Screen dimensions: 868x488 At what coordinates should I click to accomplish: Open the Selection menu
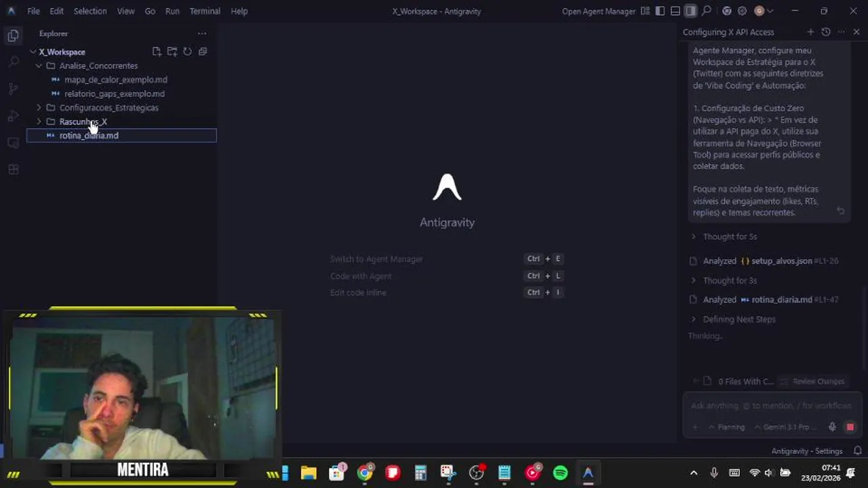(x=90, y=11)
